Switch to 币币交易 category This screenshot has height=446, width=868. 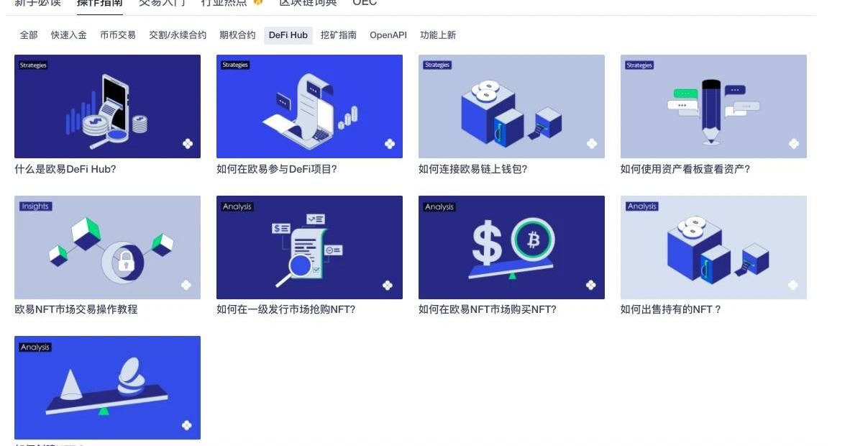pos(118,35)
